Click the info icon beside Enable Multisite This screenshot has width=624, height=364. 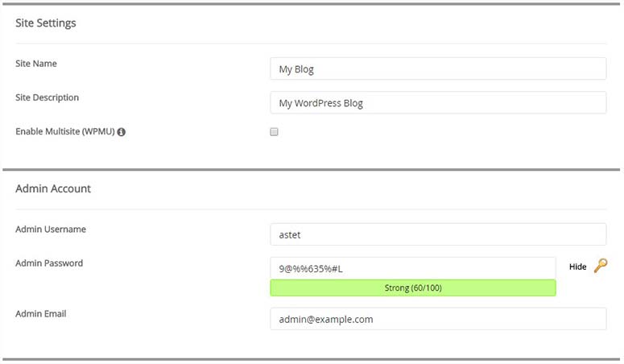[122, 132]
